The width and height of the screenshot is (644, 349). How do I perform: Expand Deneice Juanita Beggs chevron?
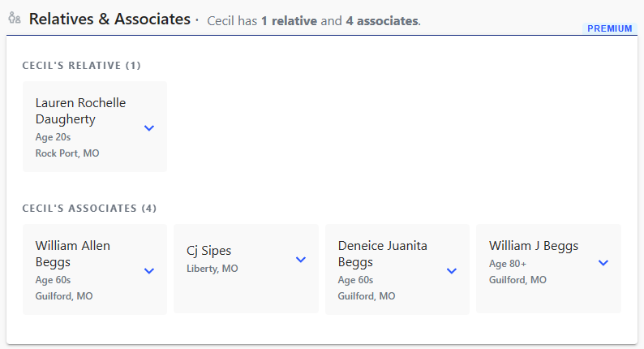[452, 271]
